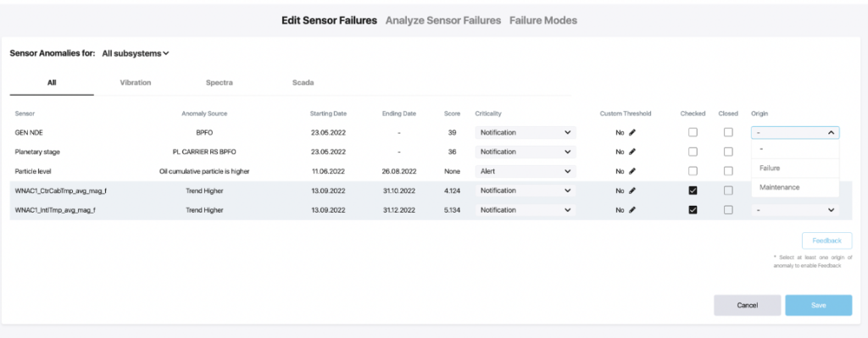Tick the Closed box for Planetary stage

coord(728,152)
